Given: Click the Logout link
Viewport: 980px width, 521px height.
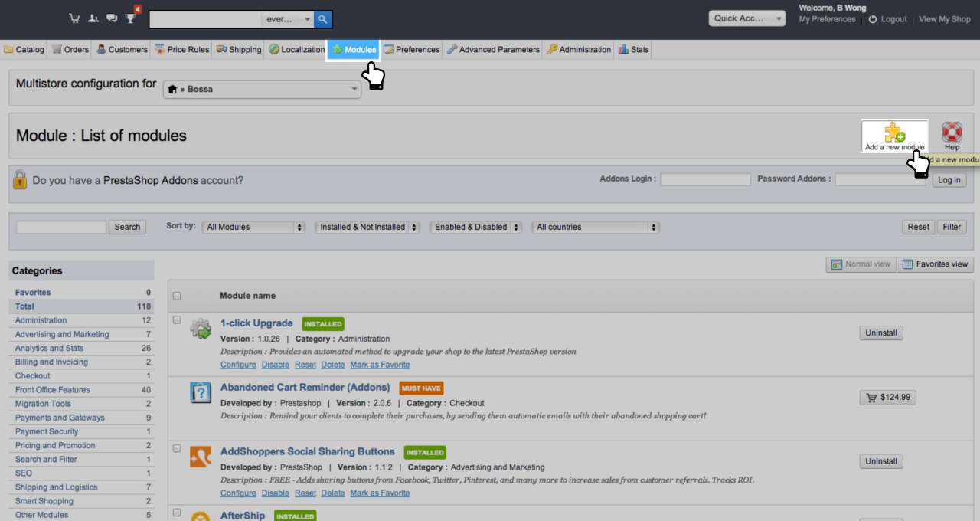Looking at the screenshot, I should click(x=887, y=19).
